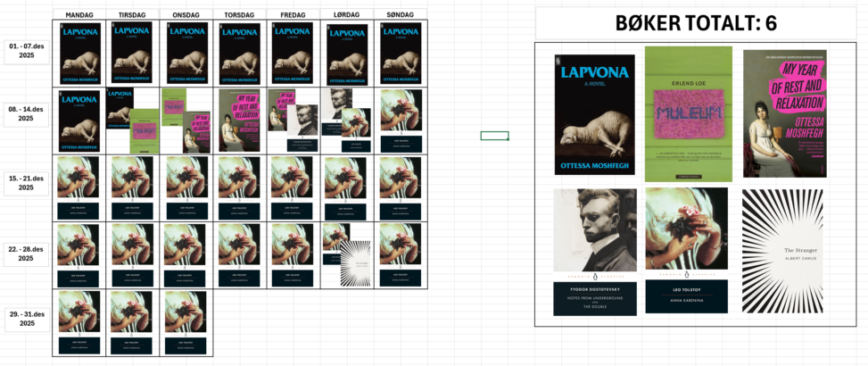
Task: Select the LØRDAG column header
Action: [x=347, y=15]
